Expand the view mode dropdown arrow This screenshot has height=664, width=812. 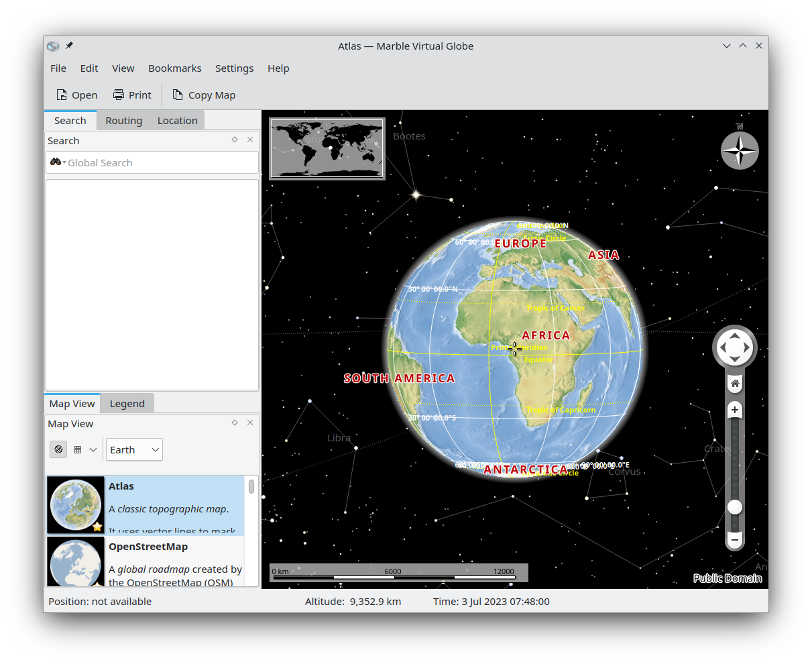point(93,450)
